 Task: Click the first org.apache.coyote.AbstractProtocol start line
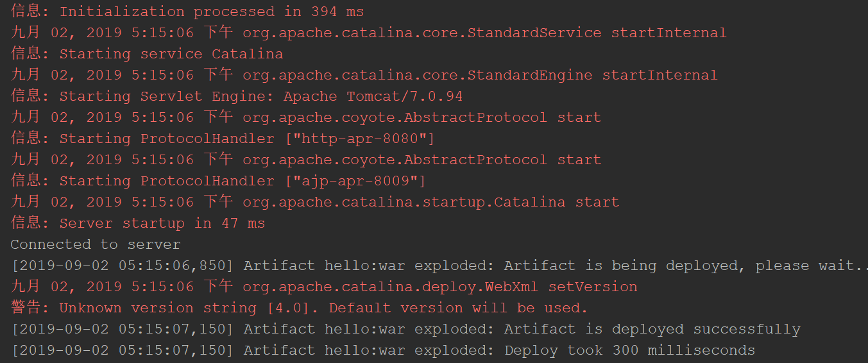(306, 117)
